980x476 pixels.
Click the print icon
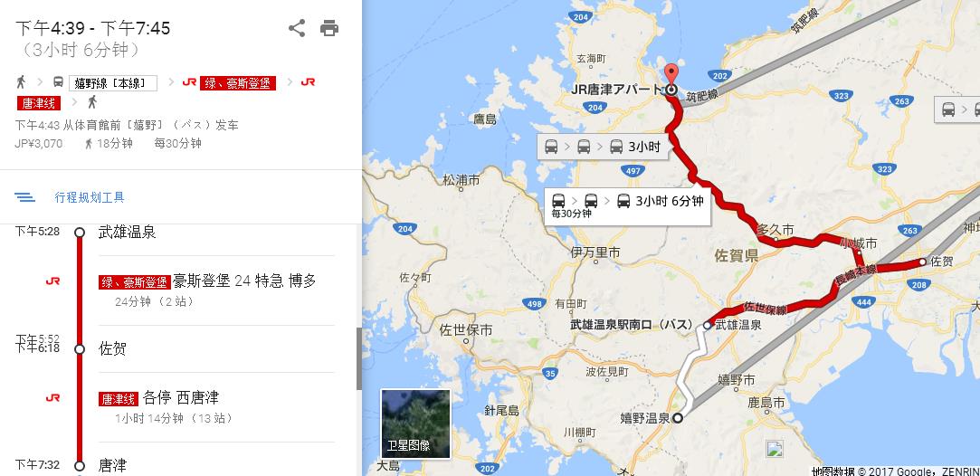(329, 28)
